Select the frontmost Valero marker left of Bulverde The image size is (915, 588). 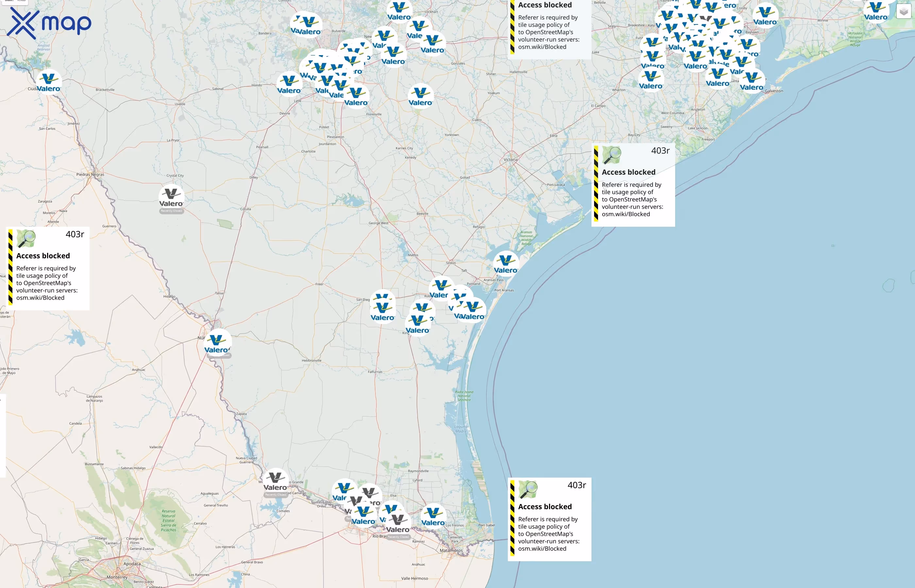309,25
